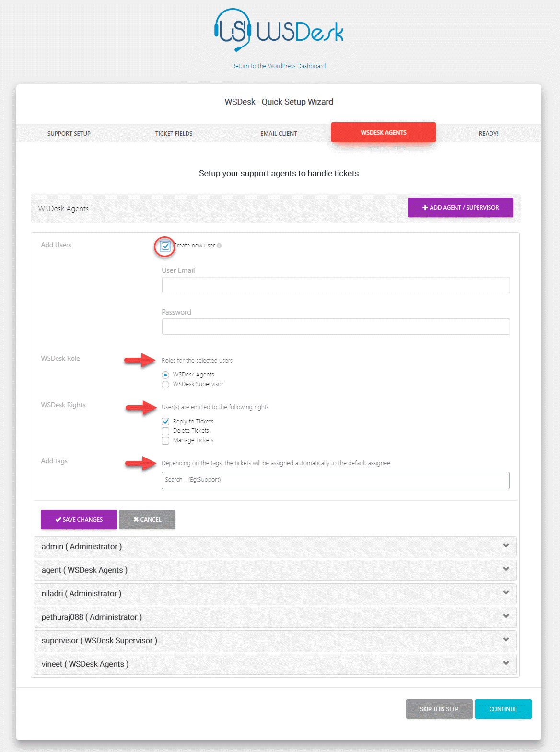Select the WSDesk Supervisor role radio button
Viewport: 560px width, 752px height.
[165, 385]
